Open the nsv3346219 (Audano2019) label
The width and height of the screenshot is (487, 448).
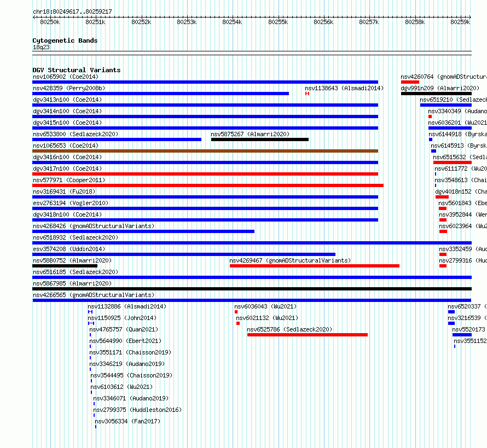127,364
